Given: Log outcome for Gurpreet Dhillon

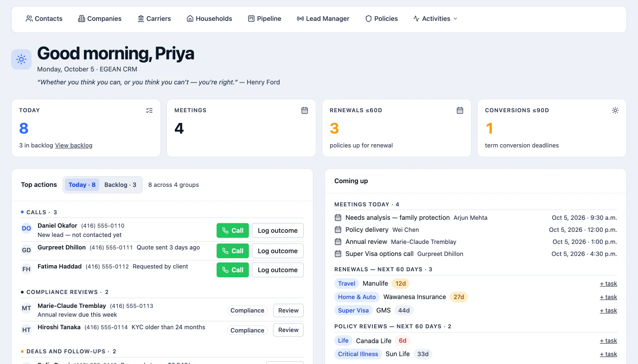Looking at the screenshot, I should pos(278,251).
